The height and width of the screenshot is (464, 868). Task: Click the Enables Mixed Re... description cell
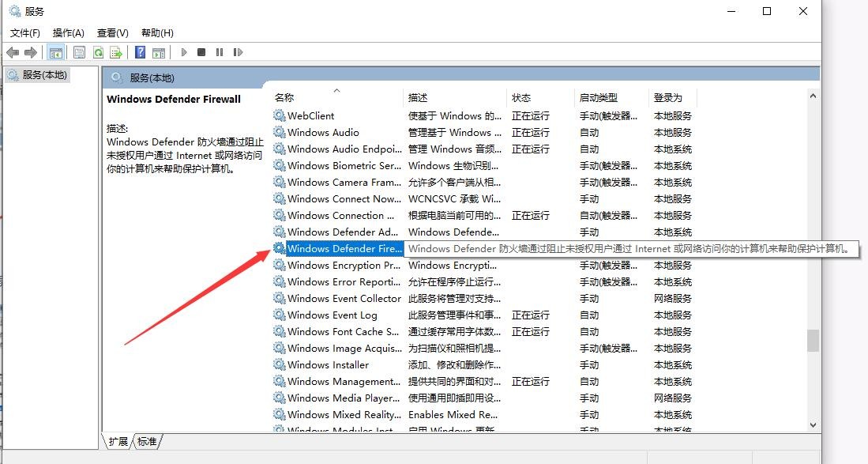pyautogui.click(x=453, y=415)
